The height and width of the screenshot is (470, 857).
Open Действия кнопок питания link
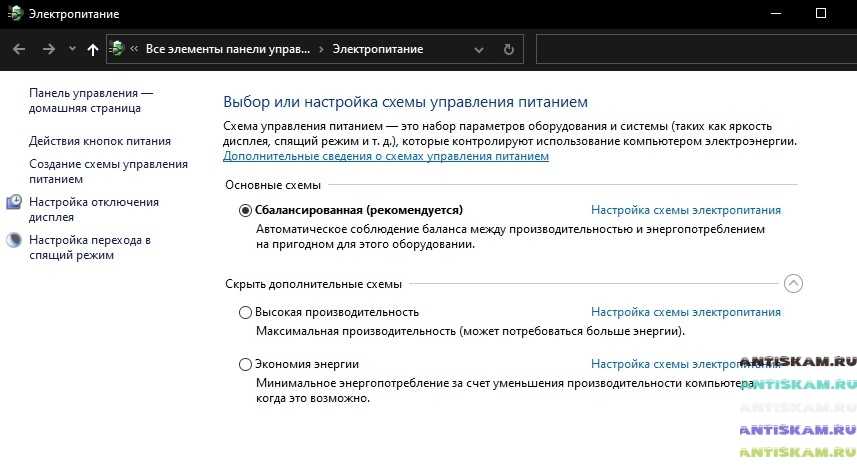pyautogui.click(x=100, y=141)
